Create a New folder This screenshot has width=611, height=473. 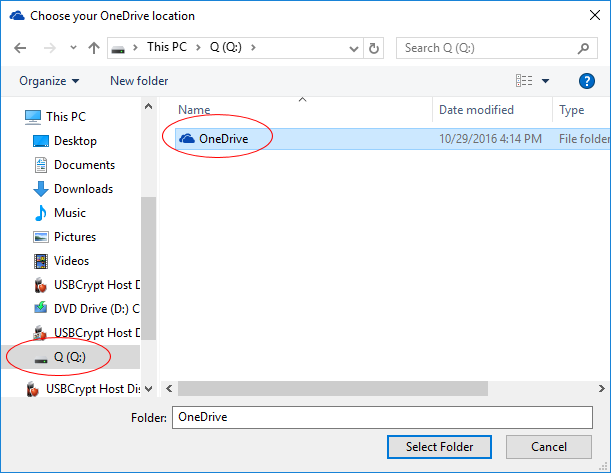pos(139,81)
